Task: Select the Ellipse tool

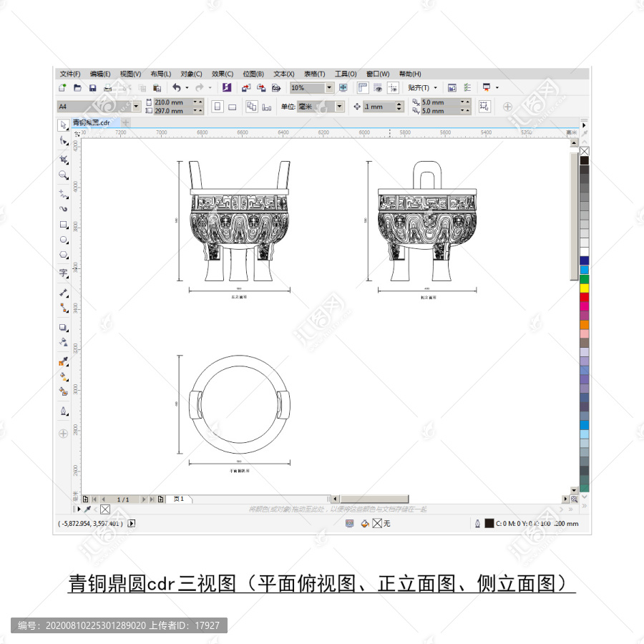Action: pyautogui.click(x=63, y=240)
